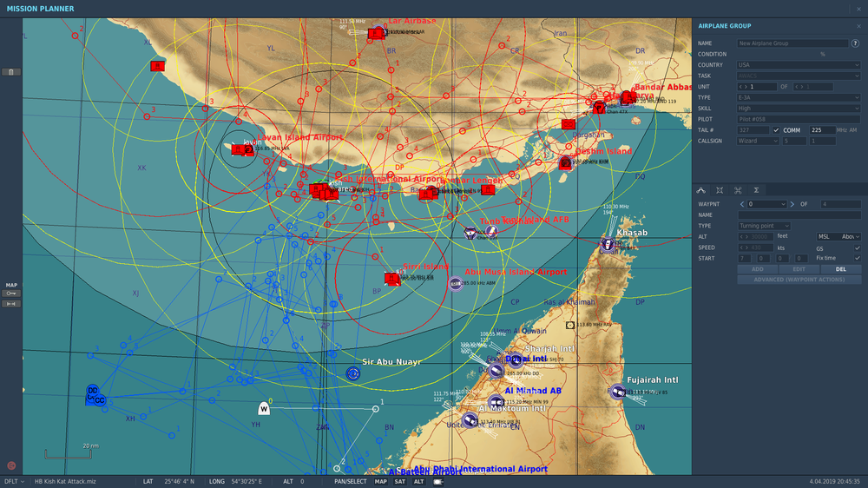Click the ruler icon under MAP sidebar

point(11,304)
